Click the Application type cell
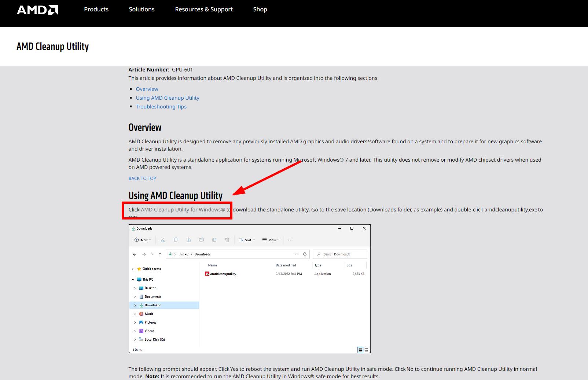Screen dimensions: 588x380 pos(323,274)
